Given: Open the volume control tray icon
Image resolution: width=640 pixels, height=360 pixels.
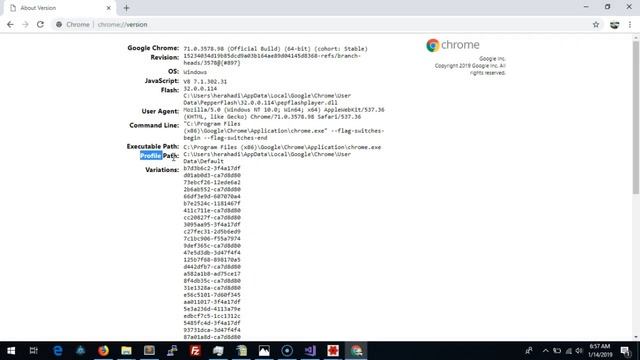Looking at the screenshot, I should click(579, 351).
